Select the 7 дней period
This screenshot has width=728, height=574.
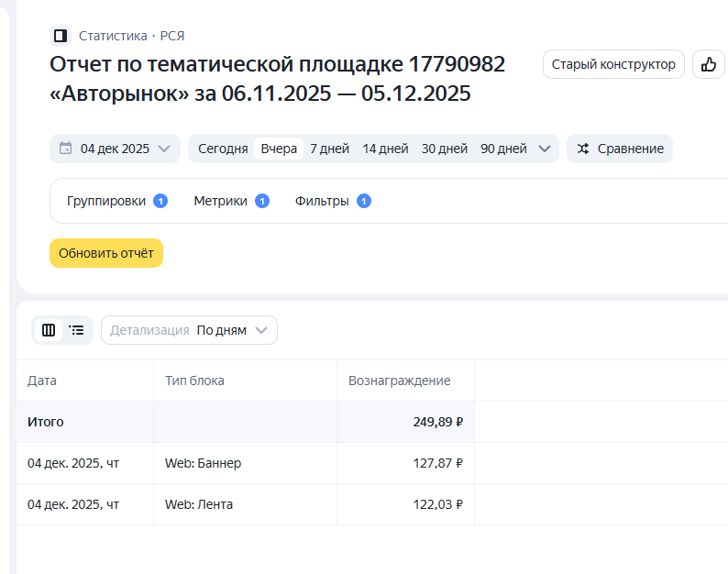[329, 149]
